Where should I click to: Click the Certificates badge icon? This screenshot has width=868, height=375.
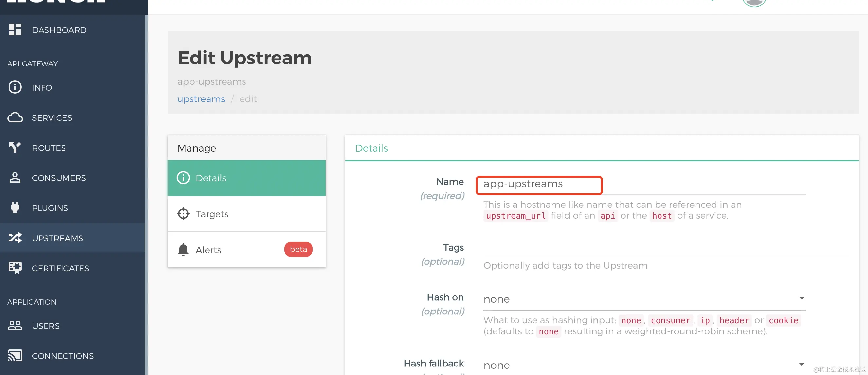[15, 268]
